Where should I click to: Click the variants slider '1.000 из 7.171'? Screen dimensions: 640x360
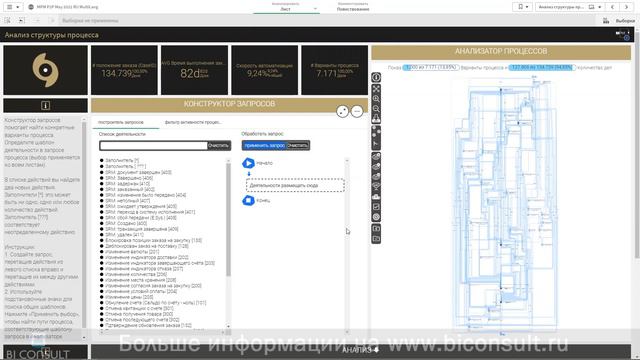click(431, 67)
